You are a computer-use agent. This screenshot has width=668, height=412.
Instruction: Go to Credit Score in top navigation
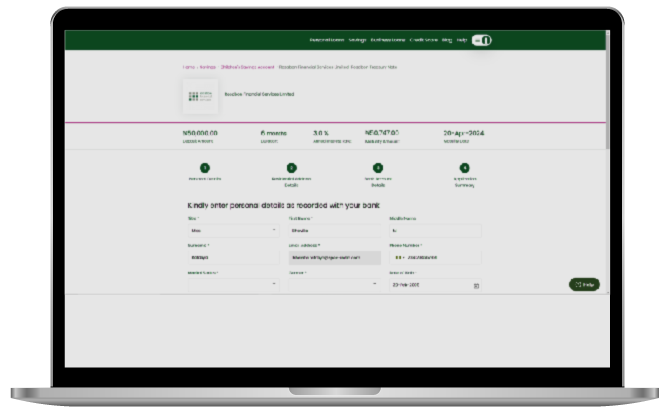tap(423, 40)
